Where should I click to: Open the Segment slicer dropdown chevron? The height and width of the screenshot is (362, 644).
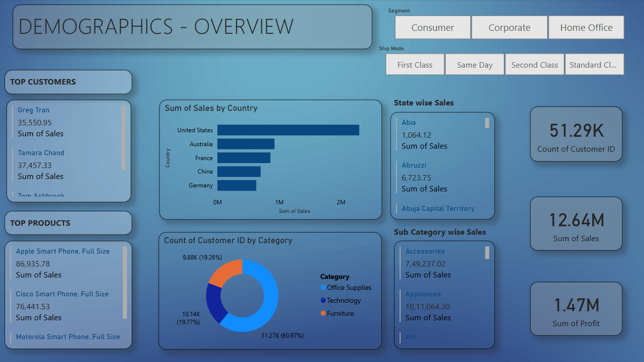click(x=627, y=11)
